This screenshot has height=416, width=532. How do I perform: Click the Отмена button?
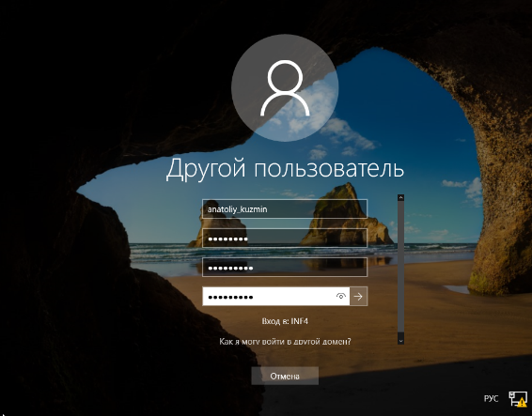(x=285, y=376)
